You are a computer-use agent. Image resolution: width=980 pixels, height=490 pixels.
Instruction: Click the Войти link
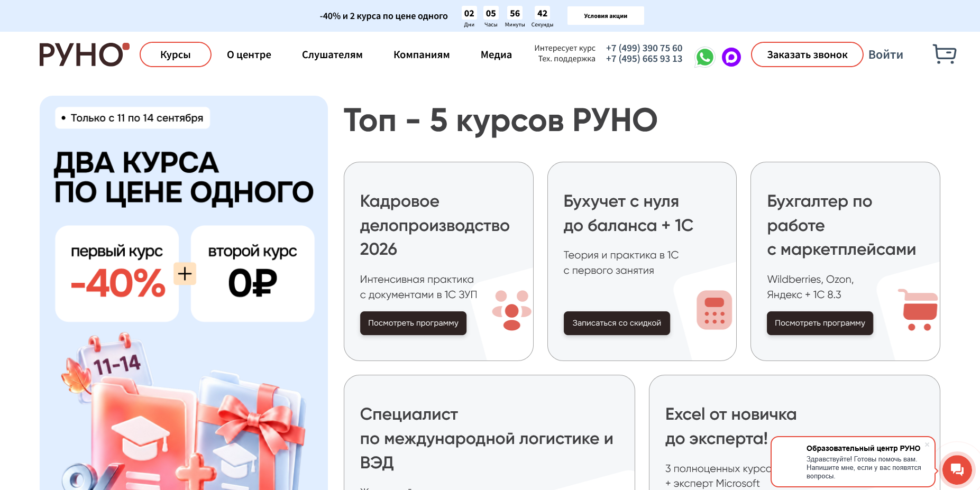886,54
